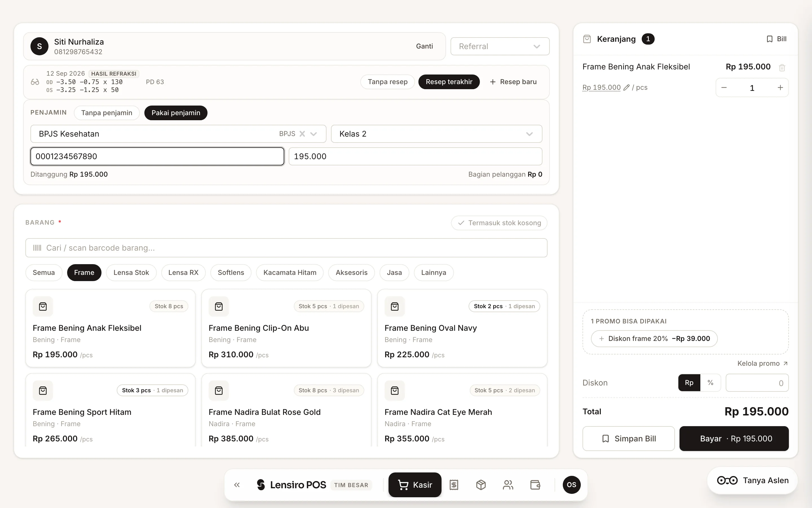812x508 pixels.
Task: Click the discount amount input field
Action: tap(757, 383)
